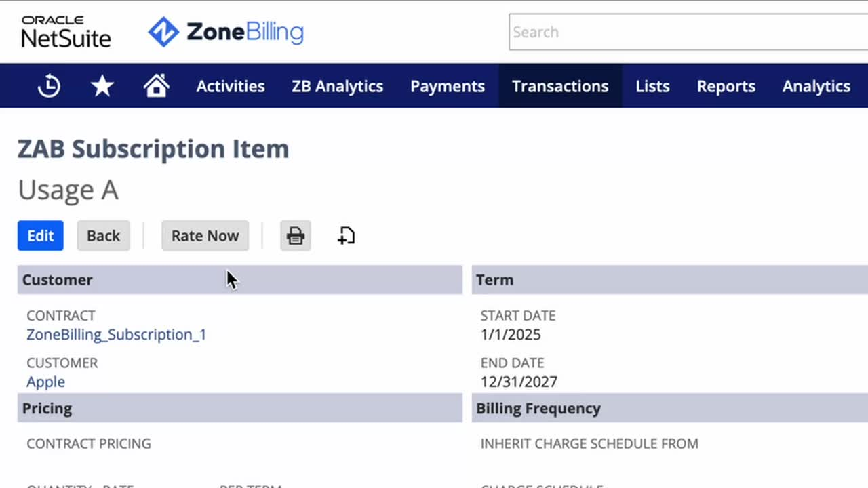Click the Oracle NetSuite logo
The image size is (868, 488).
point(65,32)
